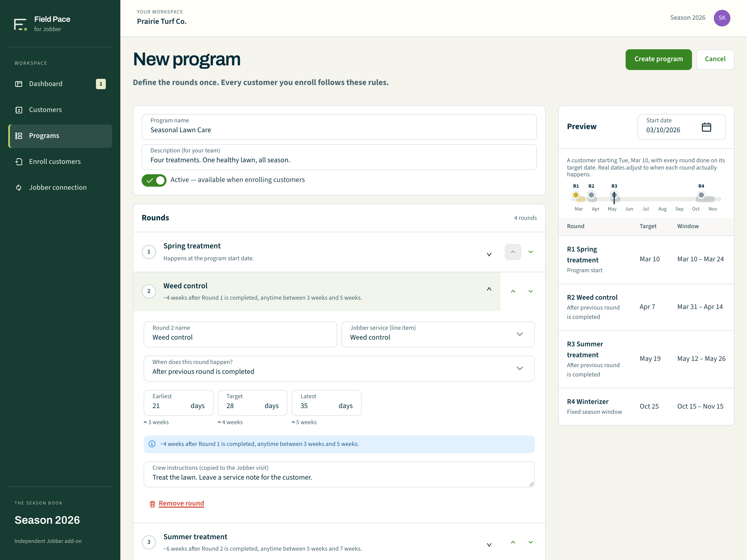This screenshot has height=560, width=747.
Task: Click the Jobber connection sync icon
Action: [19, 187]
